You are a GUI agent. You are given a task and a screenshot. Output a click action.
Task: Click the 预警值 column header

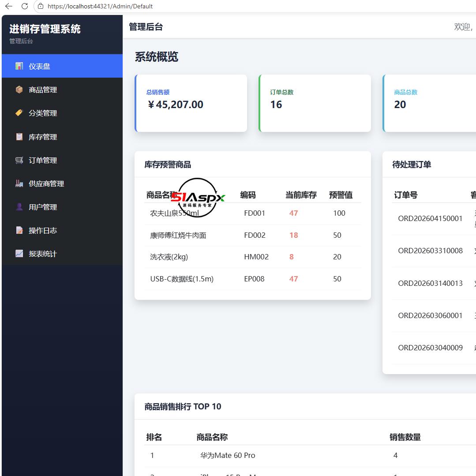click(x=341, y=195)
